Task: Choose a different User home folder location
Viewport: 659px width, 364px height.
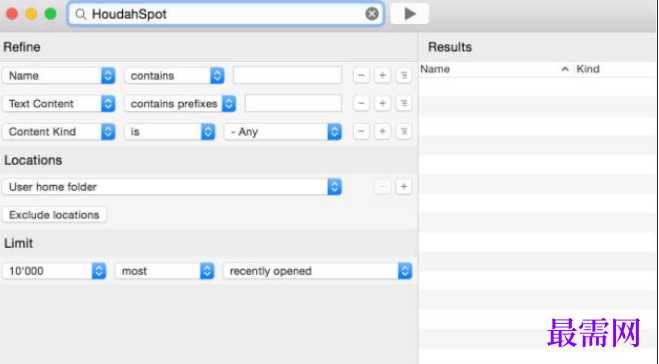Action: pyautogui.click(x=172, y=187)
